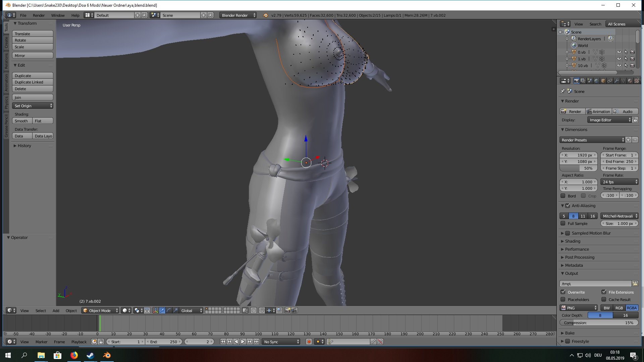Click the Render button
The height and width of the screenshot is (362, 644).
click(572, 111)
